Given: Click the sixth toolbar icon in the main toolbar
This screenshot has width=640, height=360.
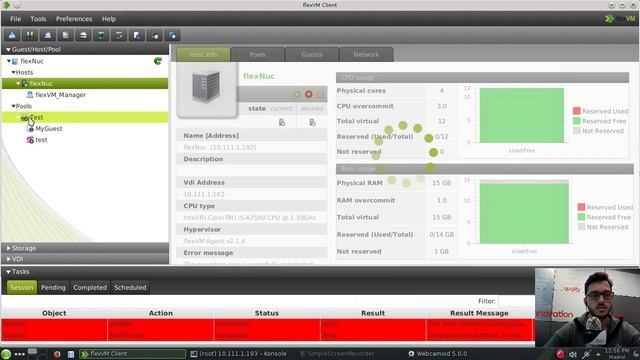Looking at the screenshot, I should tap(101, 35).
